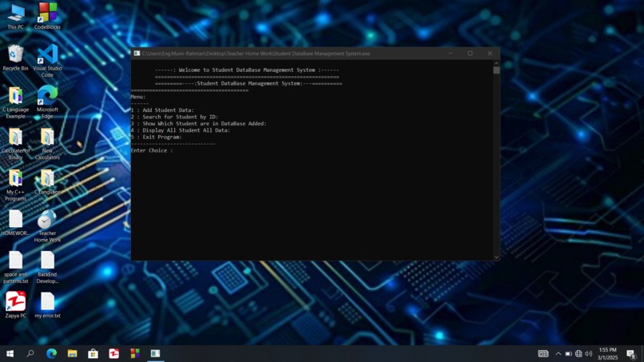Click the 'Enter Choice :' prompt line

(152, 150)
